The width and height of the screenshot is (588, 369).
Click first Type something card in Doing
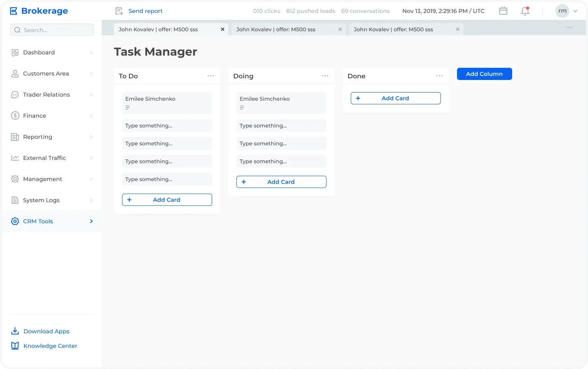[x=281, y=125]
